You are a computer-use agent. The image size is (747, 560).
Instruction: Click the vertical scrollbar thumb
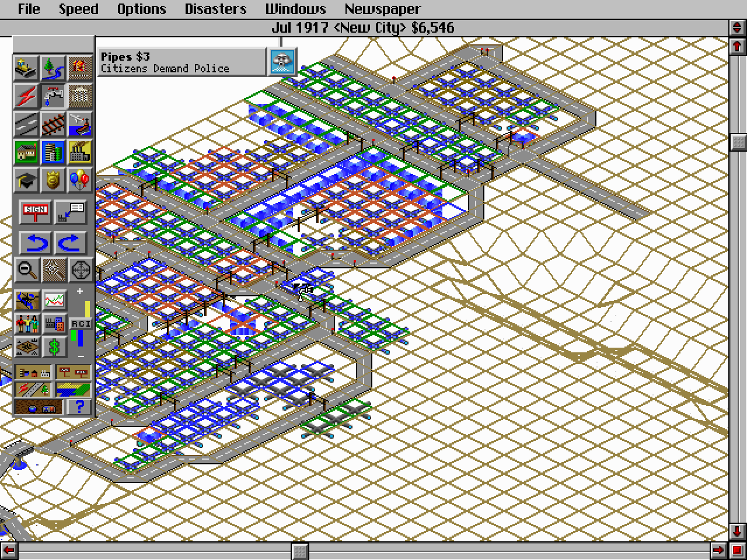pos(738,142)
